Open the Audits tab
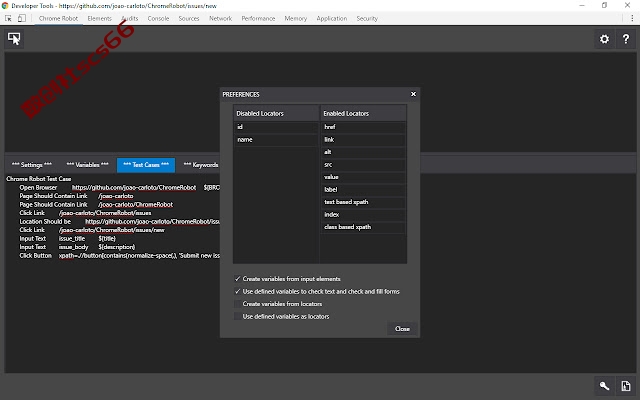Viewport: 640px width, 400px height. (130, 18)
